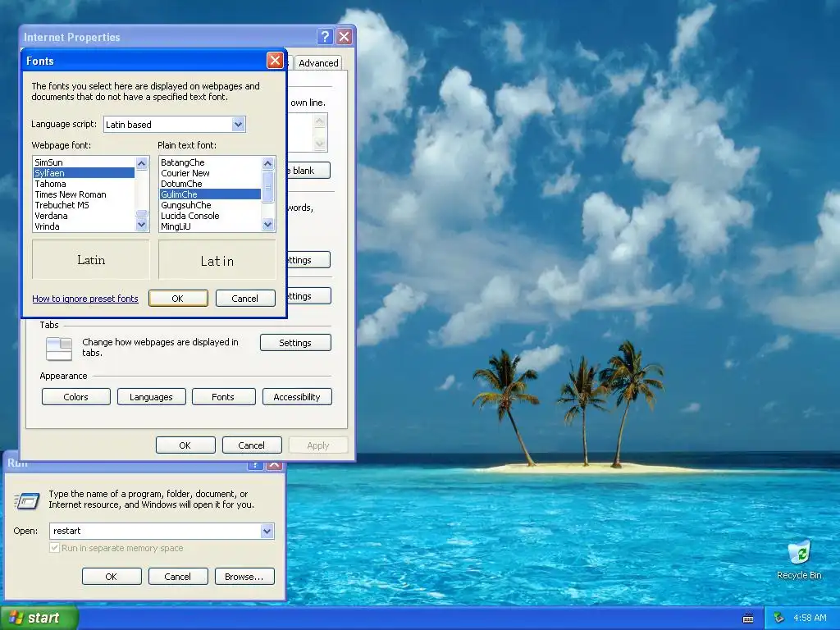This screenshot has height=630, width=840.
Task: Click up arrow of Webpage font scrollbar
Action: coord(141,163)
